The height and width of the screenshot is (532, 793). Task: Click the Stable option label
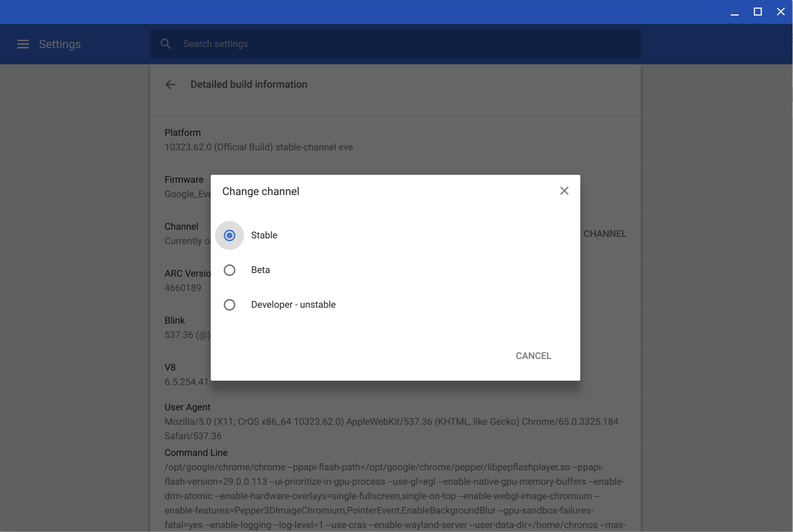pos(264,235)
